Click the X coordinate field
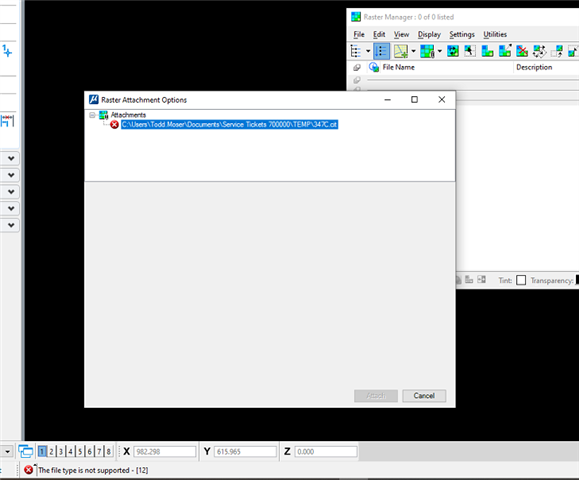This screenshot has height=480, width=579. click(x=165, y=452)
